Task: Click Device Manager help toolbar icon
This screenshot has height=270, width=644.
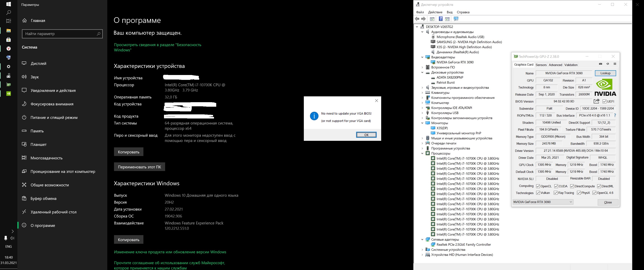Action: (441, 19)
